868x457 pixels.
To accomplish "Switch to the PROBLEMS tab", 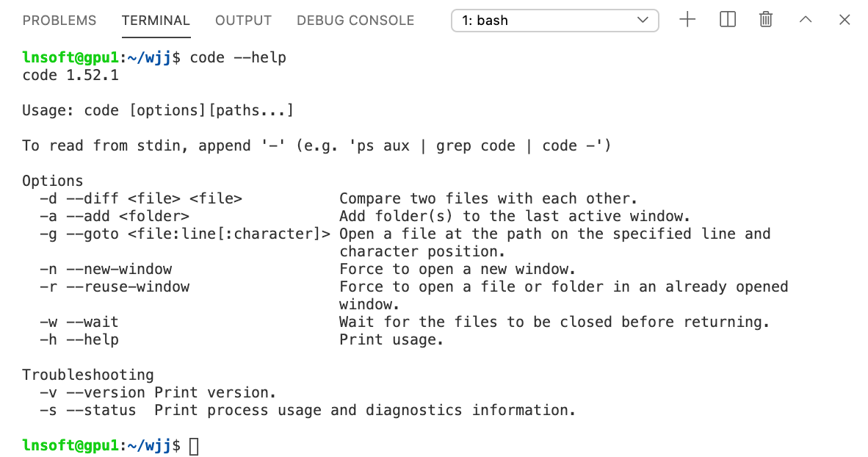I will coord(59,21).
